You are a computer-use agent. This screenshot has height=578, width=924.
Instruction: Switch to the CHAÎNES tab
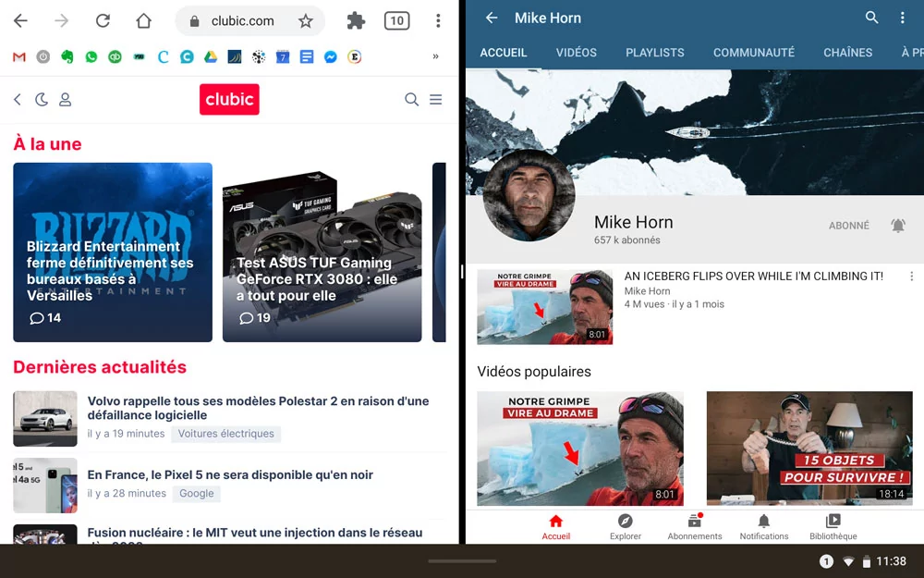[x=848, y=53]
